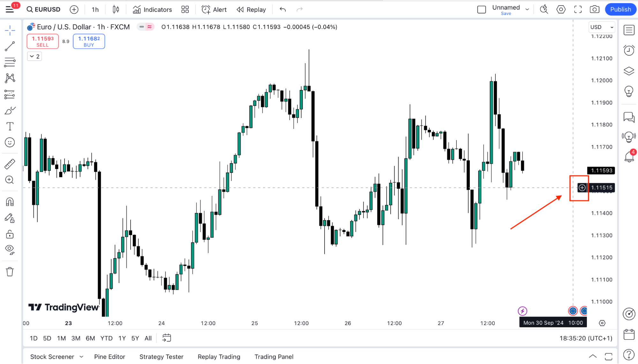638x364 pixels.
Task: Select the trend line drawing tool
Action: coord(10,47)
